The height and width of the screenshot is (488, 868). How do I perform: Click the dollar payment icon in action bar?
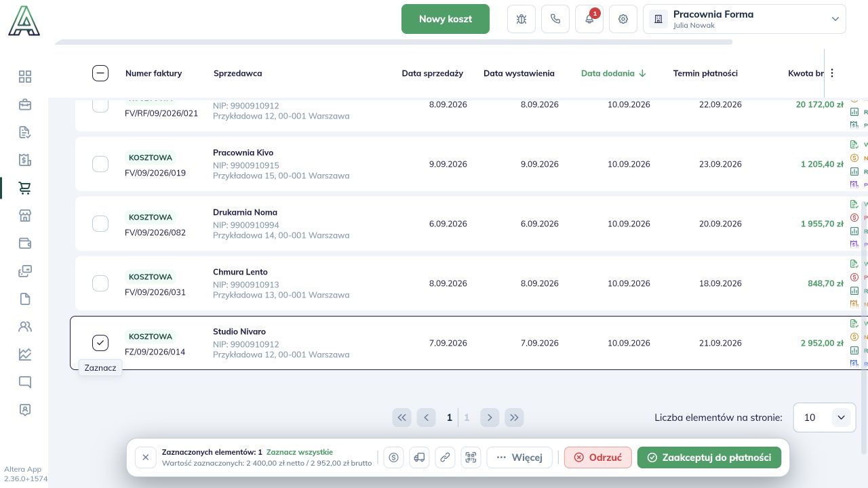(393, 457)
